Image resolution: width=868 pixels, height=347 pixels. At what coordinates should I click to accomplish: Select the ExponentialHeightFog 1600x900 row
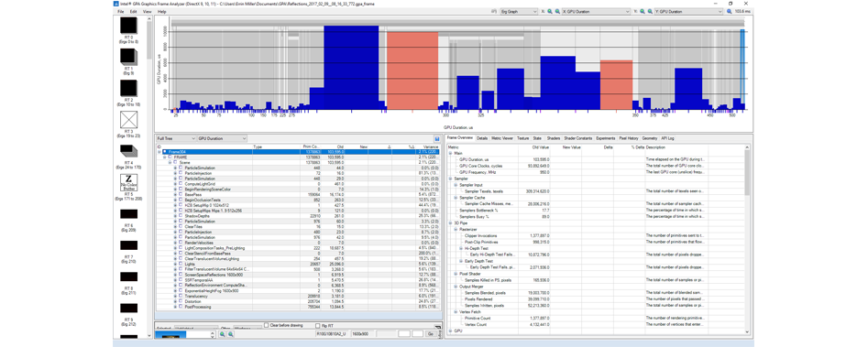(x=299, y=290)
